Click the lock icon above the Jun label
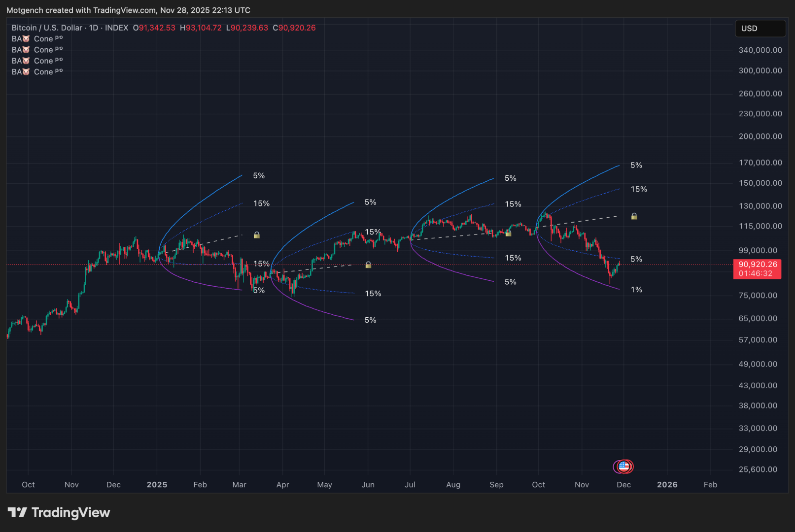 point(368,265)
